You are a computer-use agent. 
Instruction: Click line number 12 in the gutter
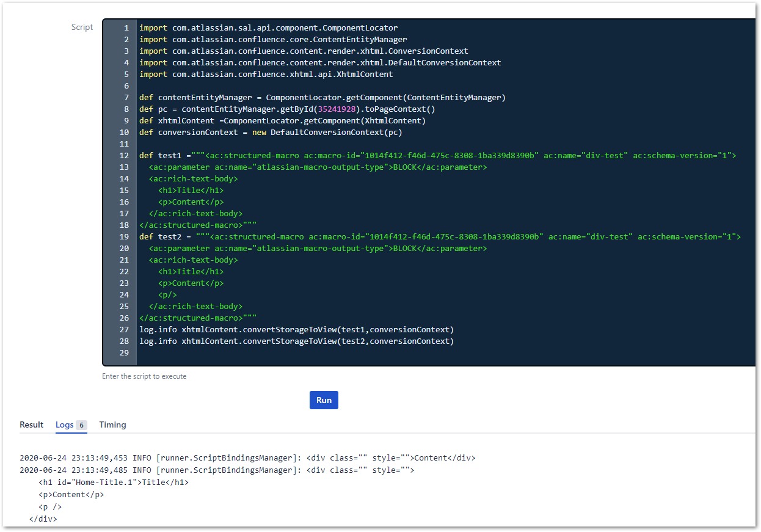click(124, 155)
